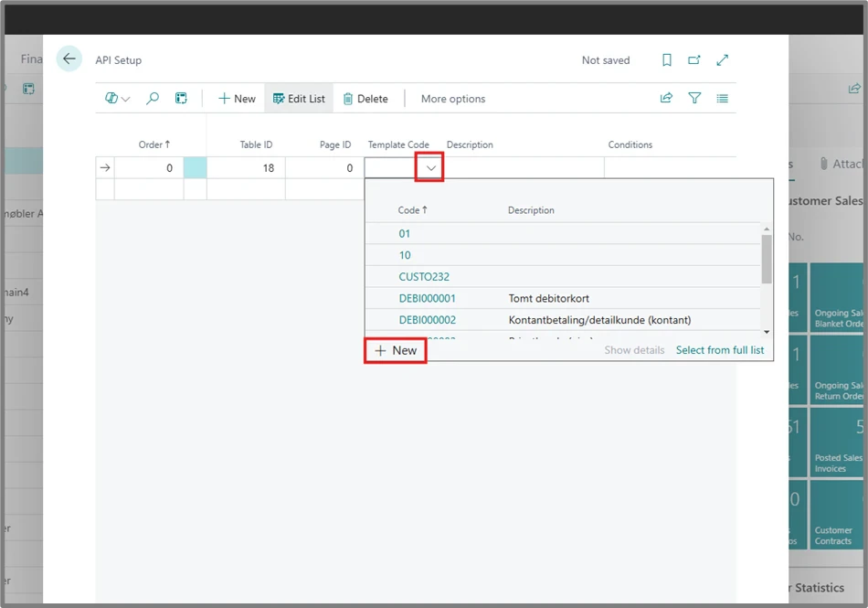Screen dimensions: 868x608
Task: Select template code CUSTO232
Action: (424, 277)
